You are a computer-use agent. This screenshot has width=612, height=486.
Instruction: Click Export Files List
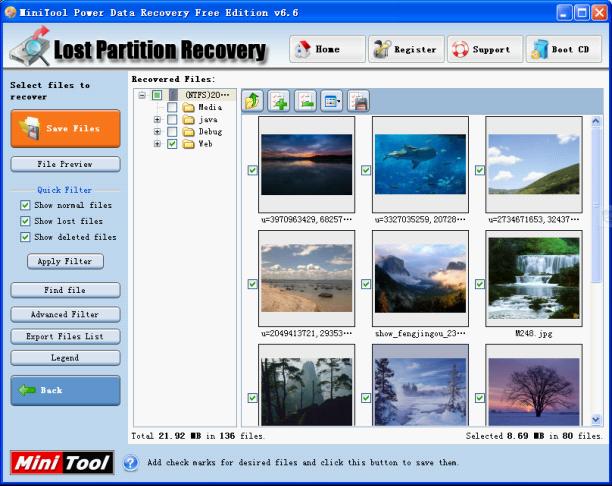[x=65, y=336]
